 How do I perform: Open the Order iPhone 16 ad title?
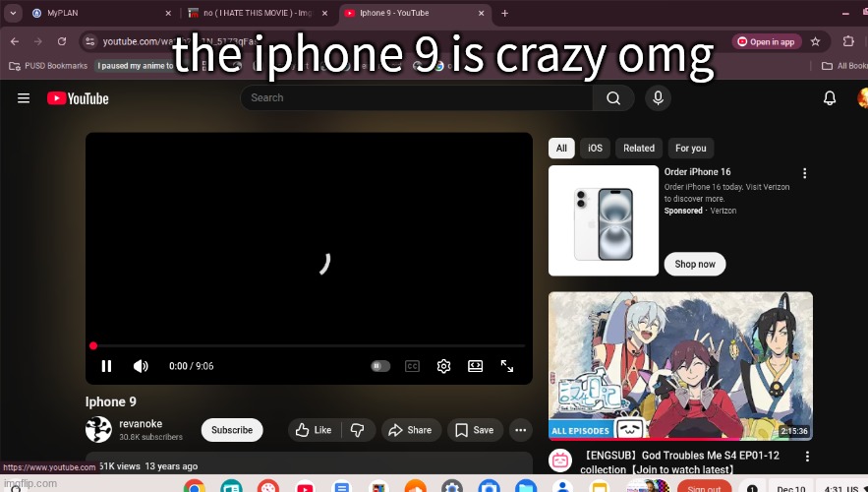[698, 172]
